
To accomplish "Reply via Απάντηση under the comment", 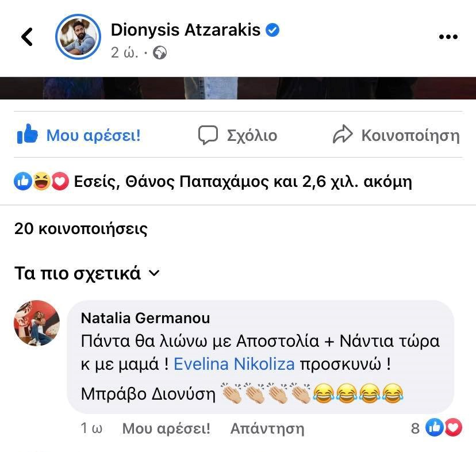I will point(267,428).
